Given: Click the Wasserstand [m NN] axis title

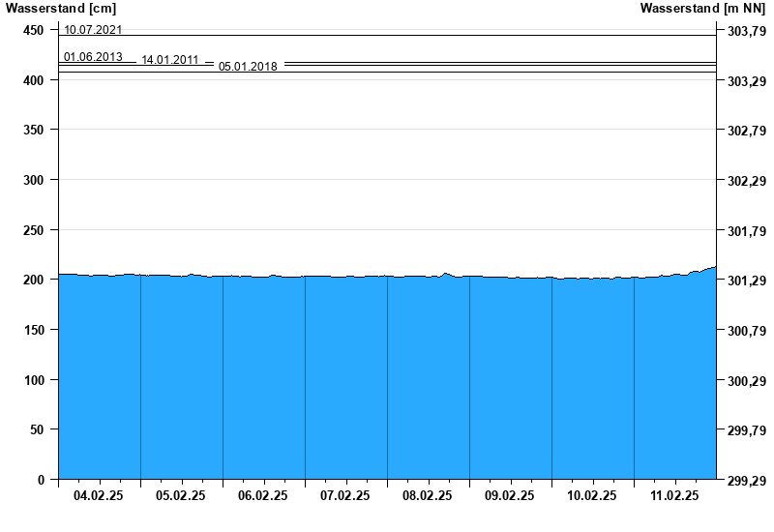Looking at the screenshot, I should (703, 9).
